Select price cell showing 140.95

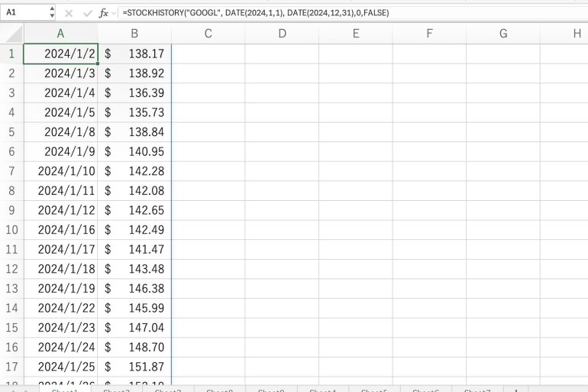134,151
